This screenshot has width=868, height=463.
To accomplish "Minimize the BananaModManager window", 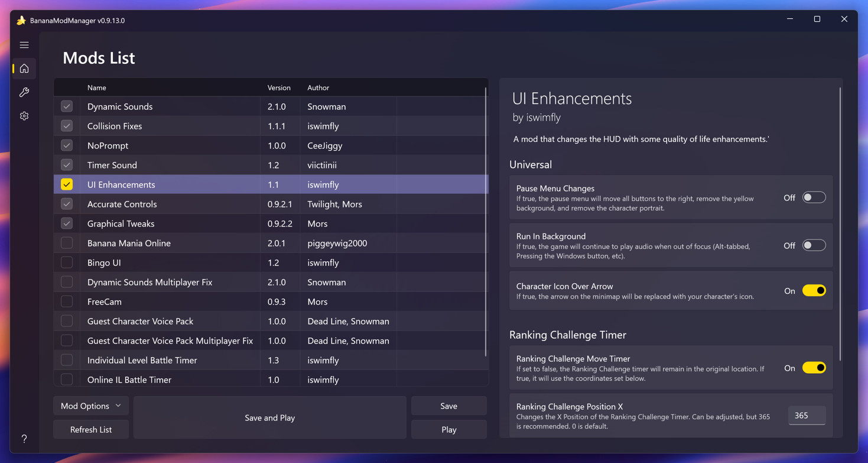I will click(790, 20).
